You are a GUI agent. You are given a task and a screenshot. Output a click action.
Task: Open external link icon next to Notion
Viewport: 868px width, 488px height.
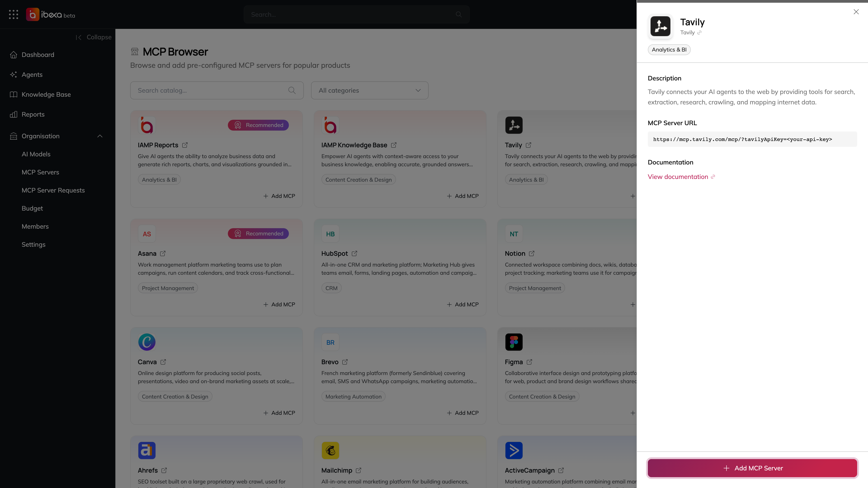(532, 253)
